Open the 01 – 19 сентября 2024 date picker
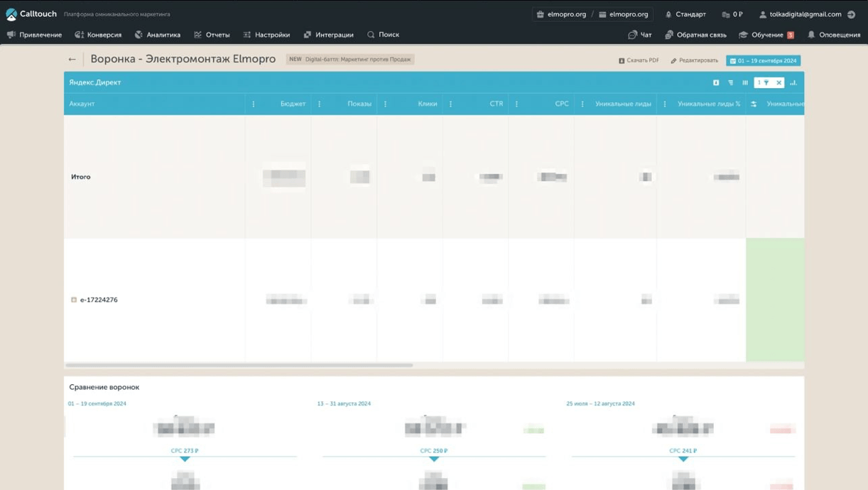This screenshot has height=490, width=868. point(764,60)
